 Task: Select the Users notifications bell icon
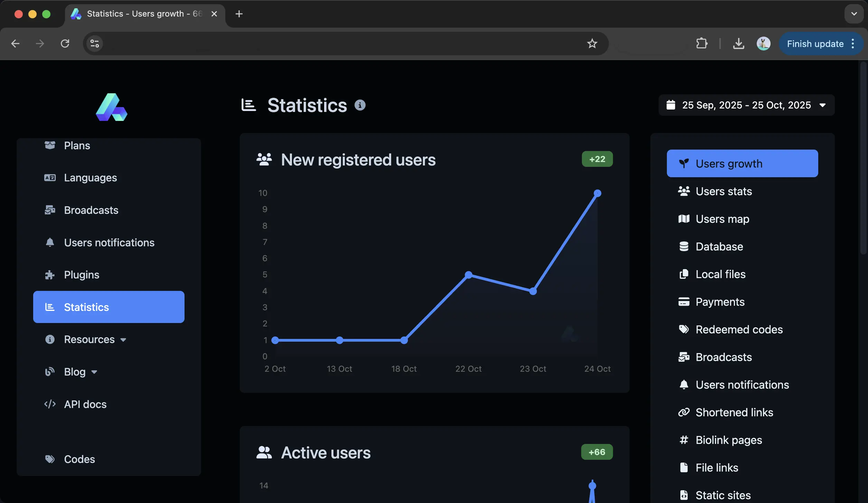tap(50, 243)
